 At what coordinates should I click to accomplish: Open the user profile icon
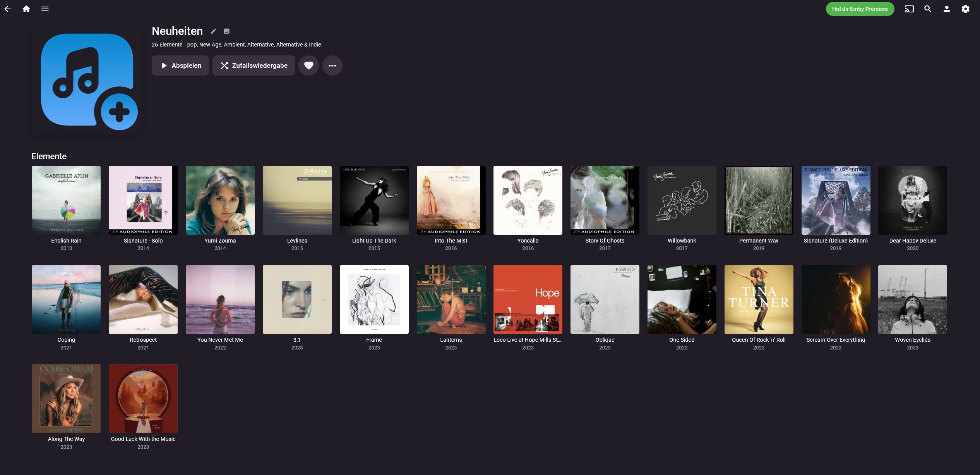click(947, 9)
